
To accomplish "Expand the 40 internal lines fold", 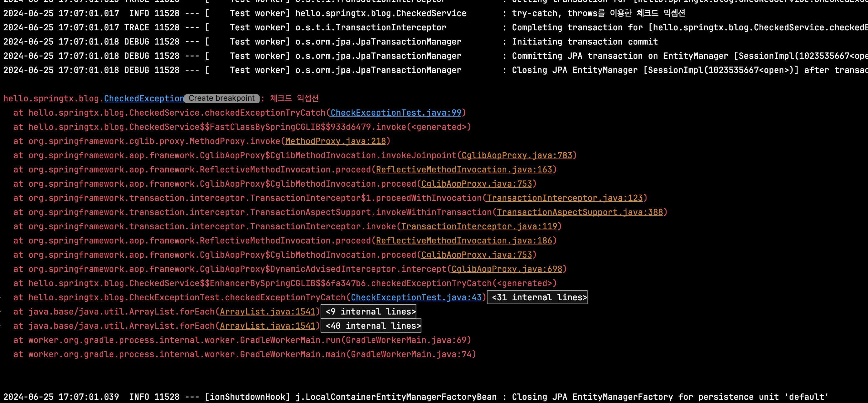I will point(371,326).
